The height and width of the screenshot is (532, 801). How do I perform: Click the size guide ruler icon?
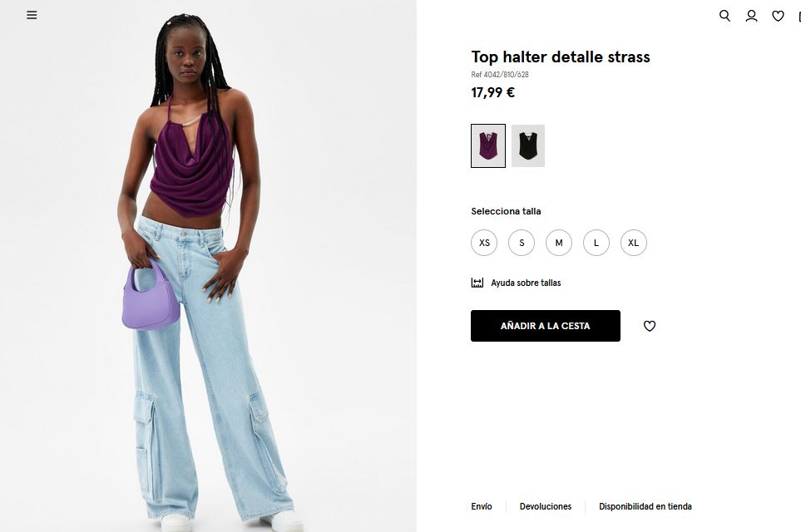pyautogui.click(x=477, y=283)
